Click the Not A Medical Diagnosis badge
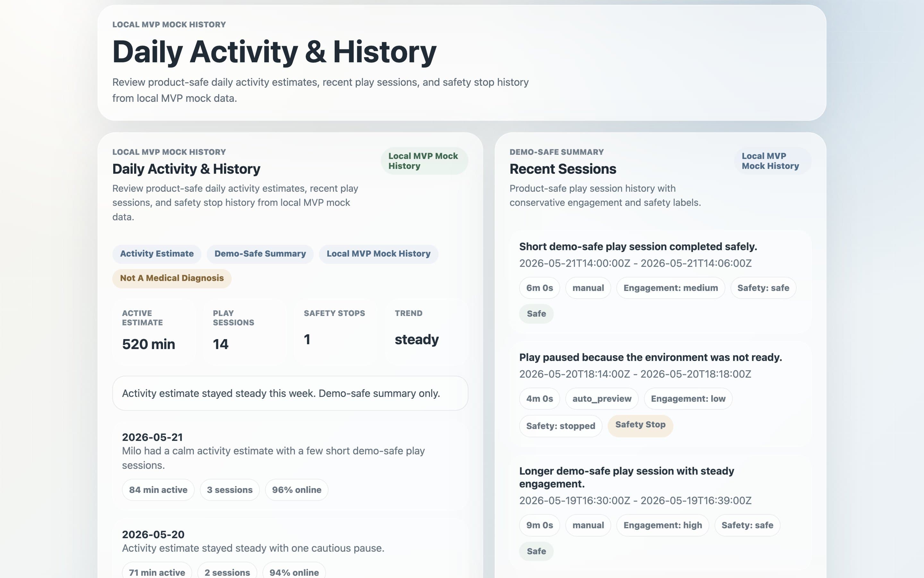Image resolution: width=924 pixels, height=578 pixels. click(172, 278)
